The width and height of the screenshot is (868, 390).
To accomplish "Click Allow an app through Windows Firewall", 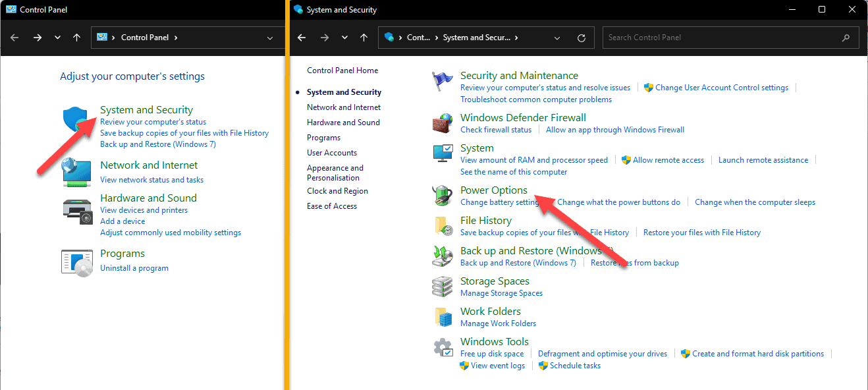I will pos(615,130).
